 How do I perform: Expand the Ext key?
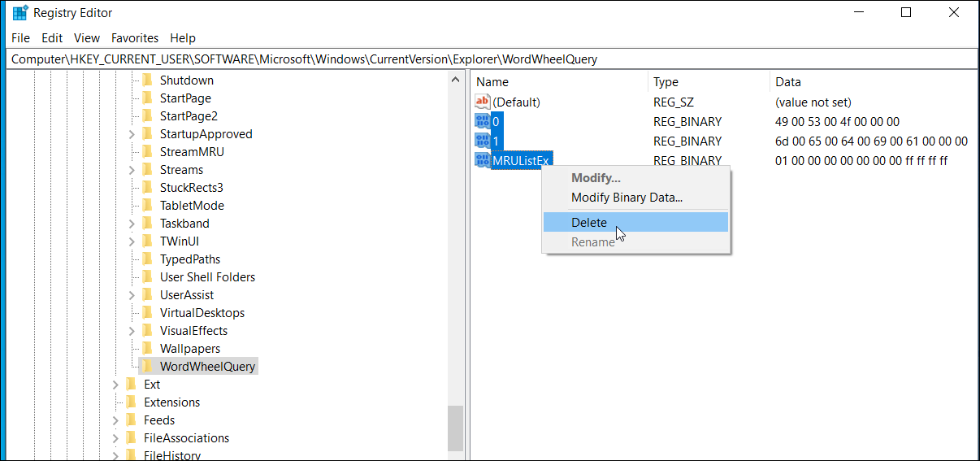[115, 385]
